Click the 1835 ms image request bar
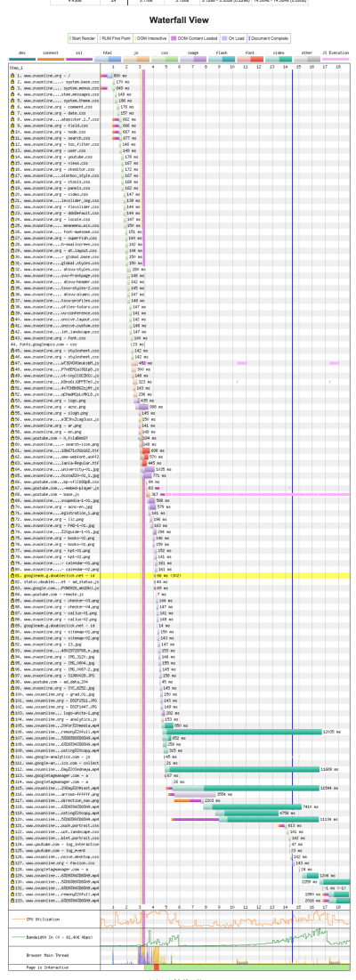This screenshot has height=980, width=356. pyautogui.click(x=150, y=469)
